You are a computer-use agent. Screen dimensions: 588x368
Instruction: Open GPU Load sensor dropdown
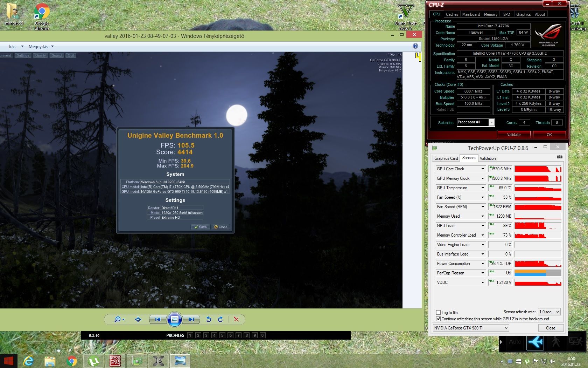click(x=483, y=226)
